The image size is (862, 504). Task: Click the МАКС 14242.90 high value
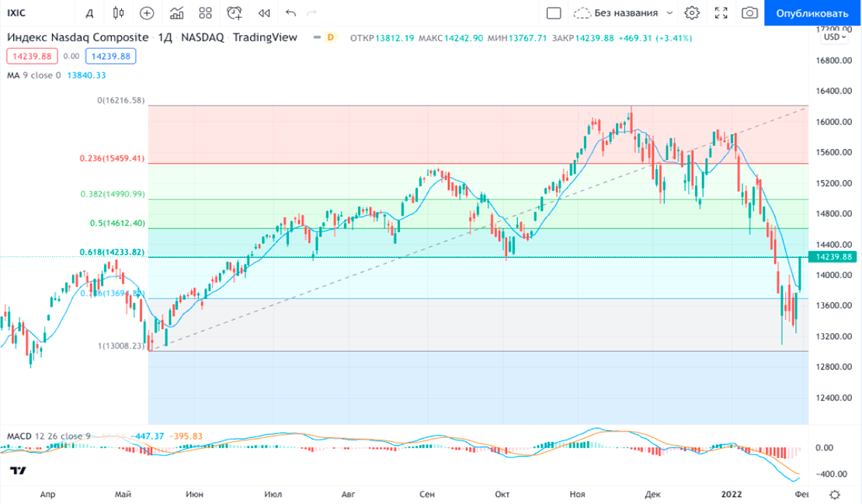point(450,38)
